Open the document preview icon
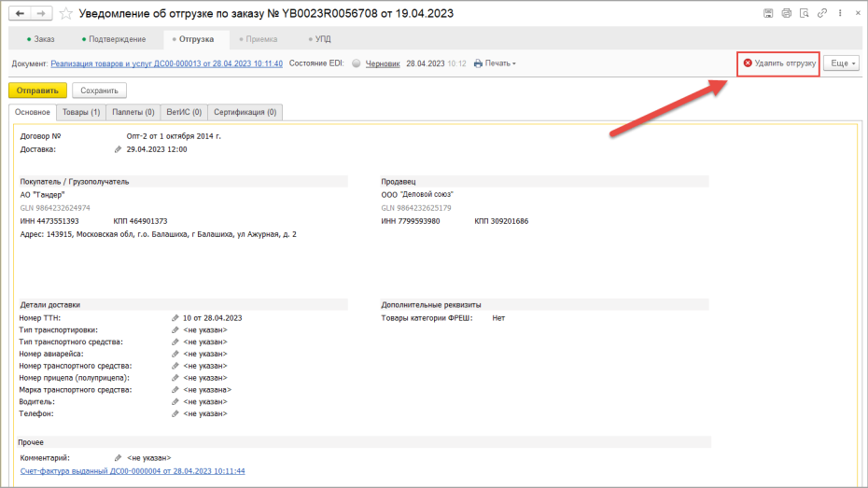This screenshot has width=868, height=488. 805,13
